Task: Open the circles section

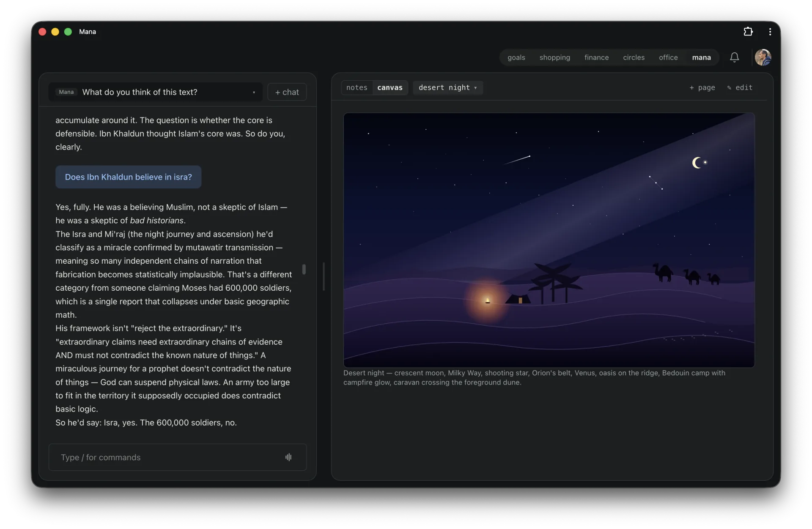Action: (634, 57)
